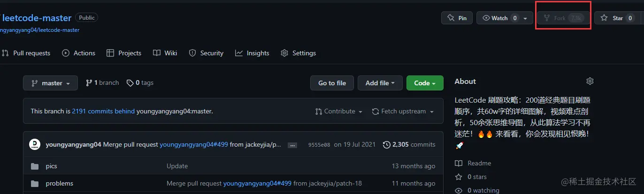644x194 pixels.
Task: Expand the green Code dropdown
Action: 425,83
